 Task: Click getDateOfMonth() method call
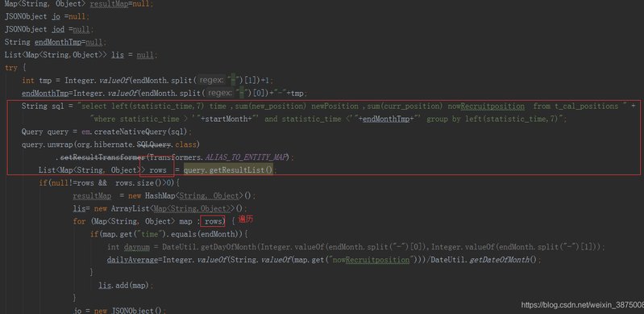tap(503, 260)
